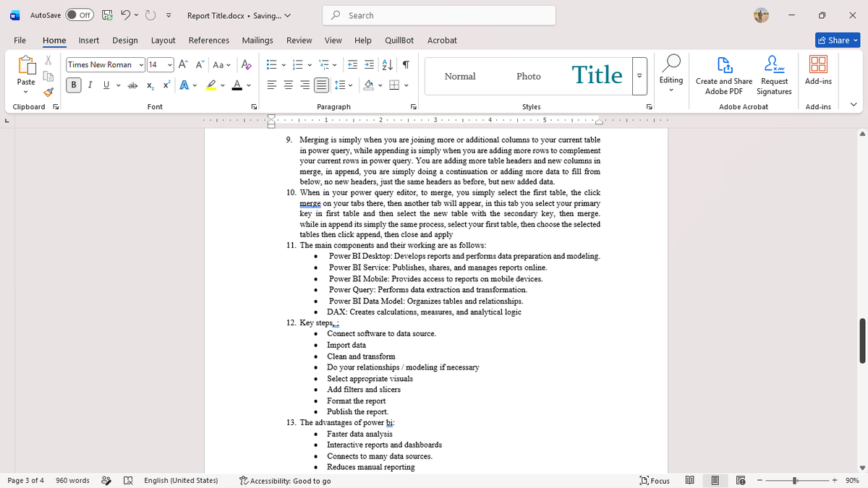This screenshot has width=868, height=488.
Task: Apply subscript formatting
Action: (150, 85)
